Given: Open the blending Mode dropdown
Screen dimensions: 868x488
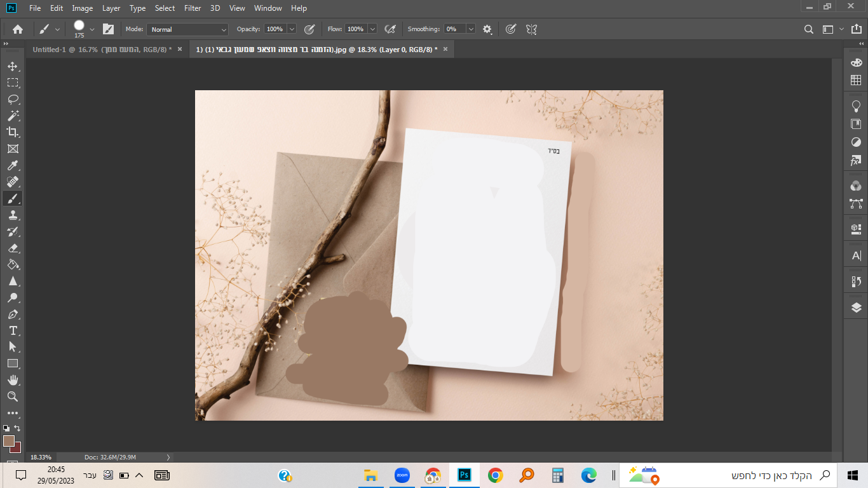Looking at the screenshot, I should coord(187,29).
